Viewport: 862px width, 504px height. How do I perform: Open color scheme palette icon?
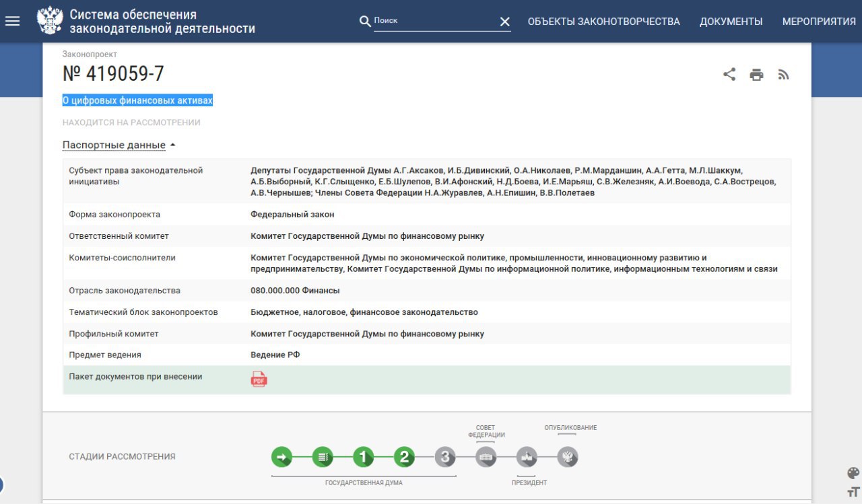coord(853,472)
